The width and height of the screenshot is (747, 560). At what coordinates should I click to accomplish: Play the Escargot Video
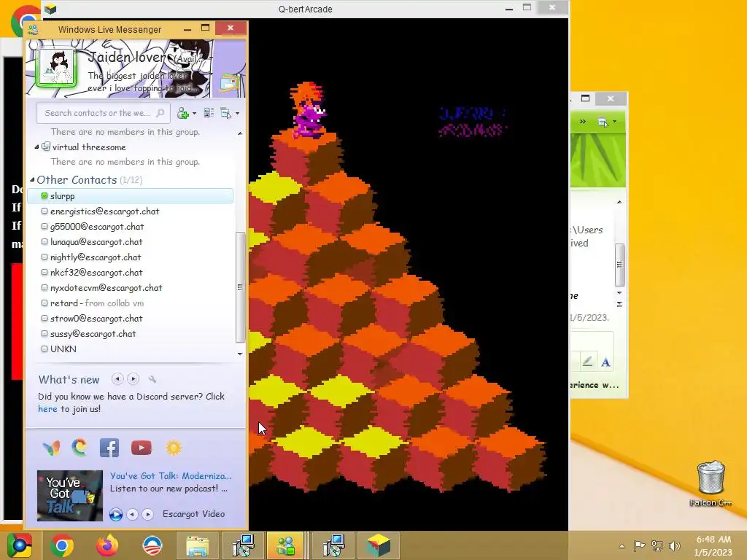coord(116,514)
